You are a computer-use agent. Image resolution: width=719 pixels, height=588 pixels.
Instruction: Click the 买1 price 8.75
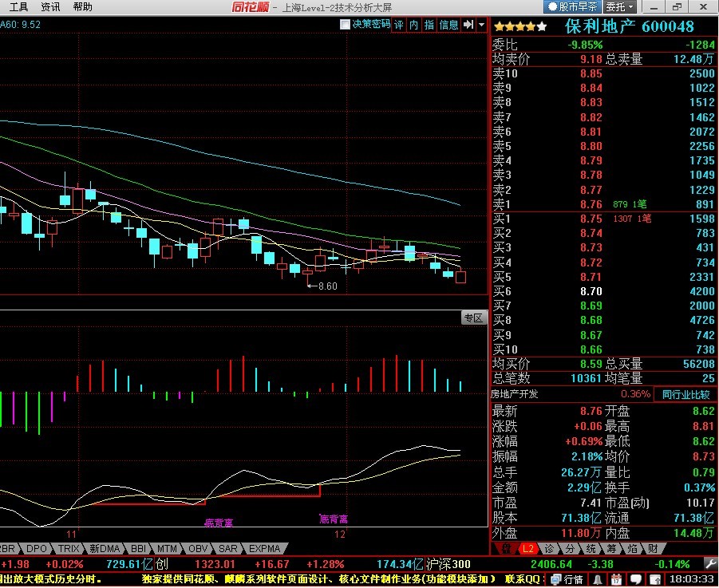[591, 219]
